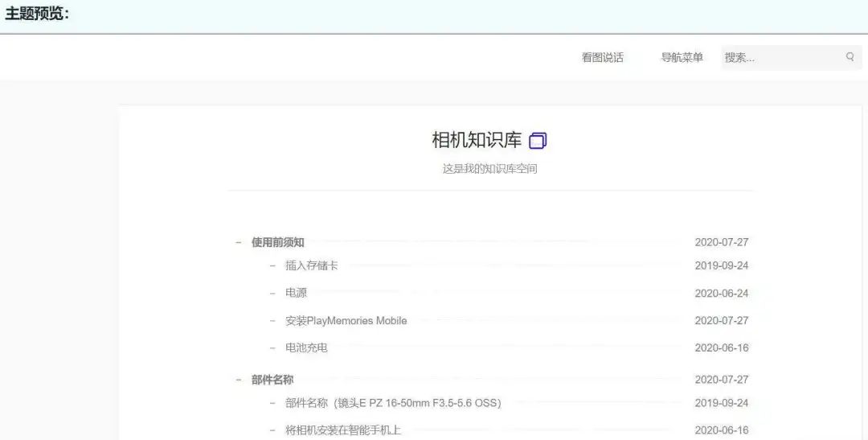Click the 相机知识库 title text
Screen dimensions: 868x440
477,140
